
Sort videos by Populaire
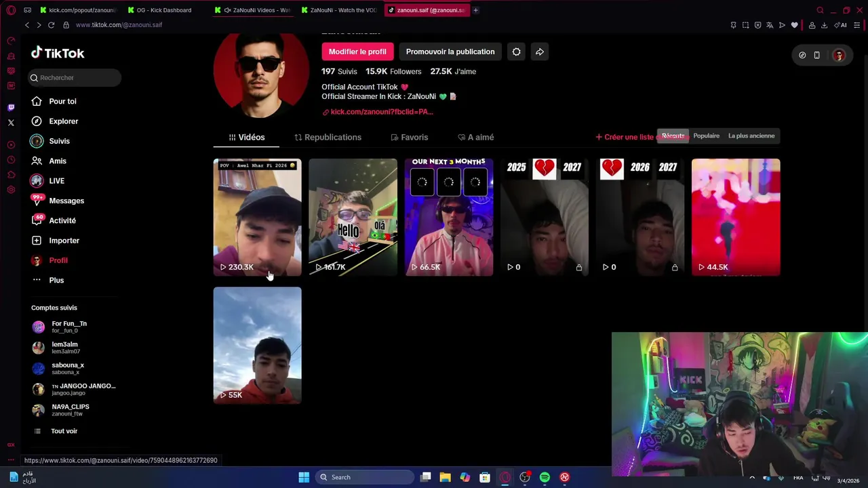point(706,136)
